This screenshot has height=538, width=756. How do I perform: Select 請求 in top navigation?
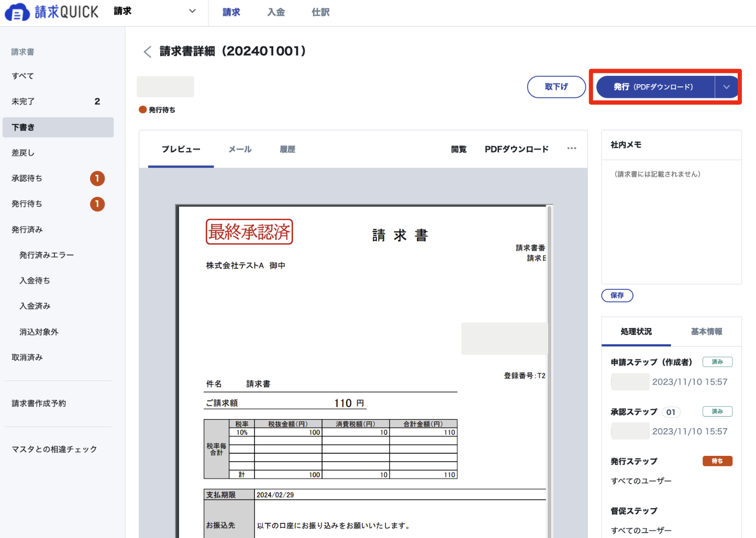click(231, 12)
